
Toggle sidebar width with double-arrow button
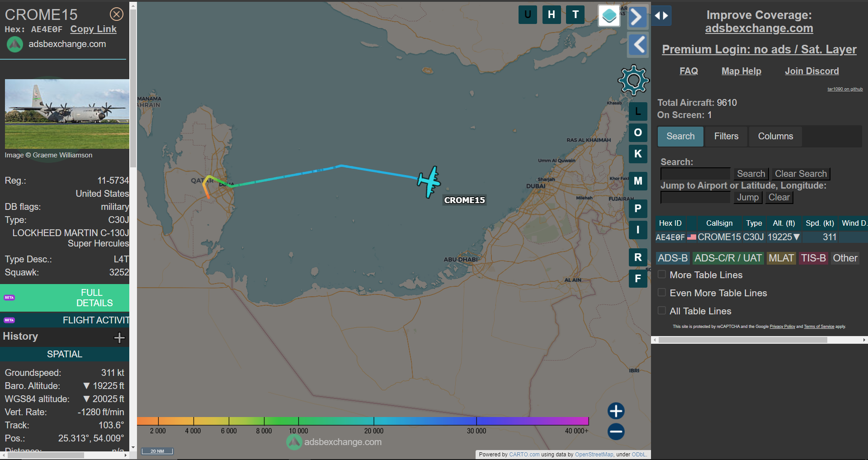pos(661,16)
